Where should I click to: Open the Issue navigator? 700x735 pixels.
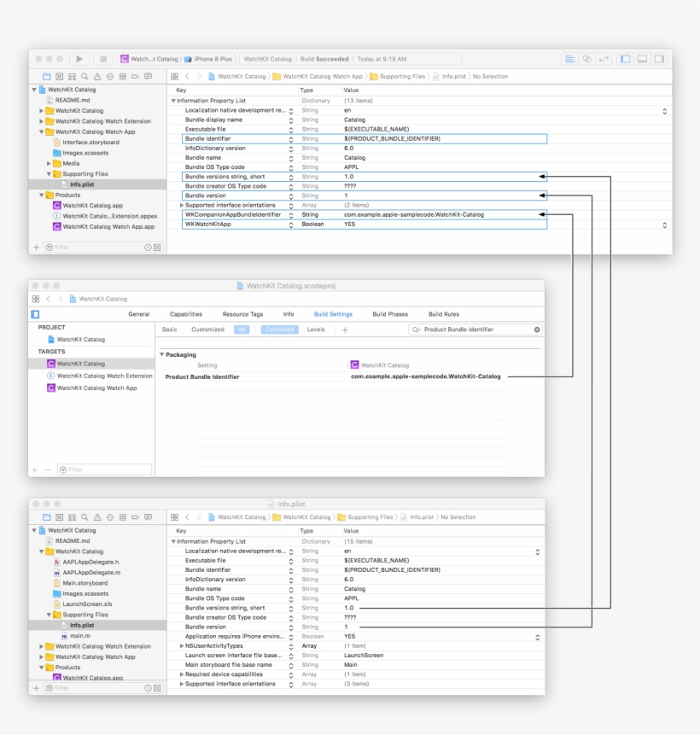click(x=96, y=75)
